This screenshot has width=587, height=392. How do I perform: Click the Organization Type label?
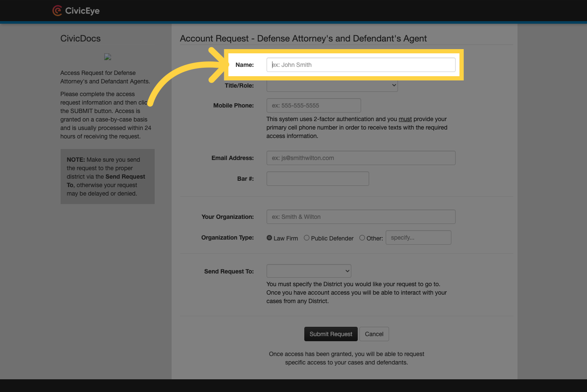pyautogui.click(x=228, y=237)
